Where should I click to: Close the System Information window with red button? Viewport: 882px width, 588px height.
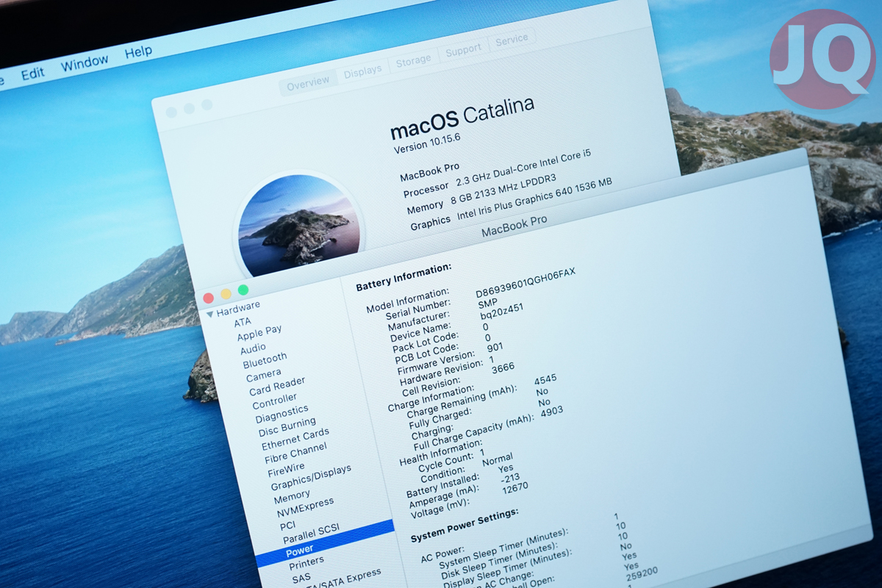point(208,298)
